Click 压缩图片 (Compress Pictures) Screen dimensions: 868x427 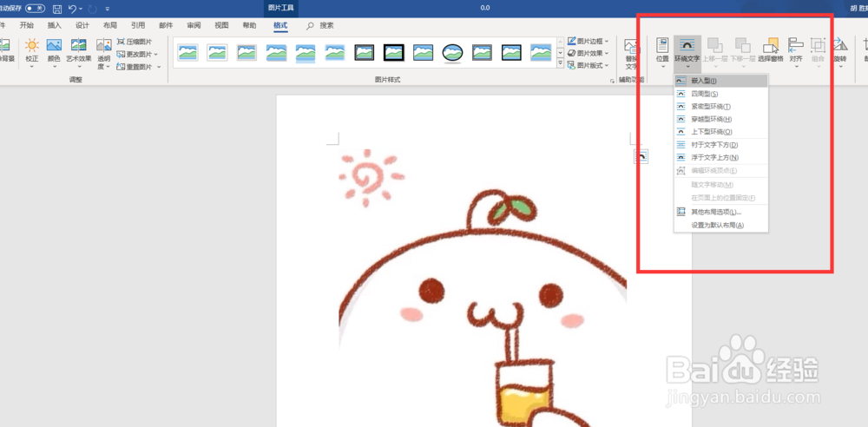(x=135, y=42)
